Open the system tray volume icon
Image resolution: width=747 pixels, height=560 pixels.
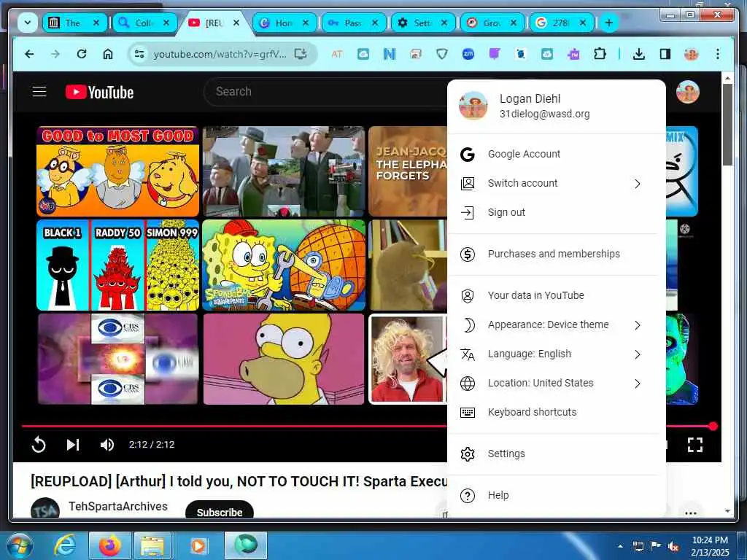click(x=673, y=546)
